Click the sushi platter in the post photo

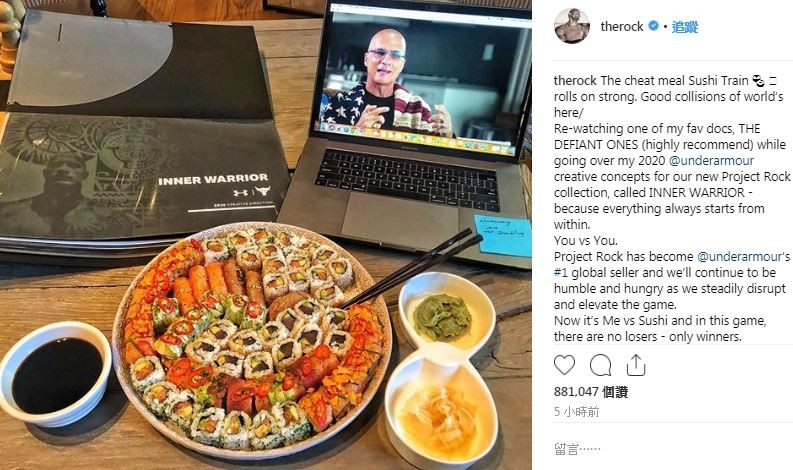tap(251, 341)
